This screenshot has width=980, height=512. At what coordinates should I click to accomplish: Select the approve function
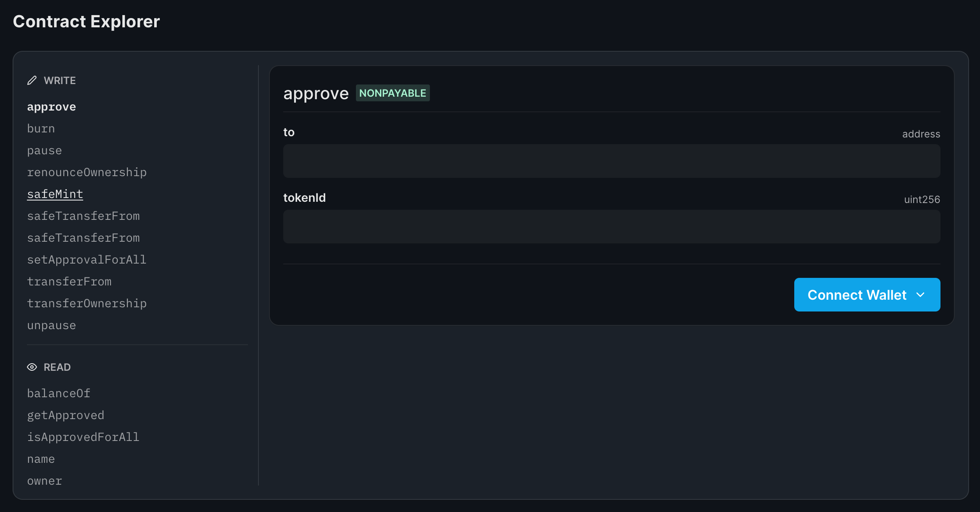point(51,106)
